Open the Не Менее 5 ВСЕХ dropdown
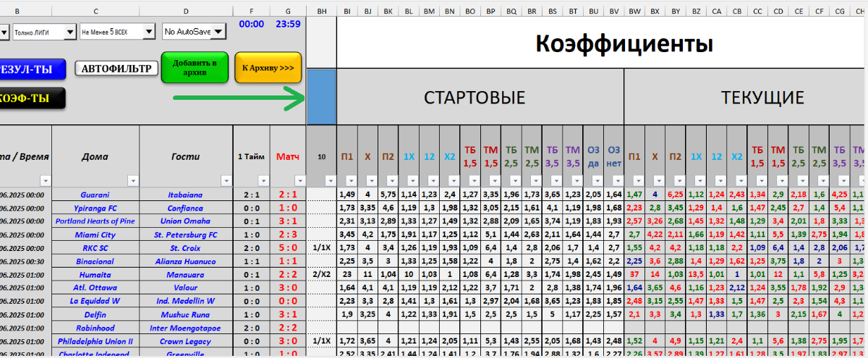This screenshot has height=358, width=868. point(148,32)
